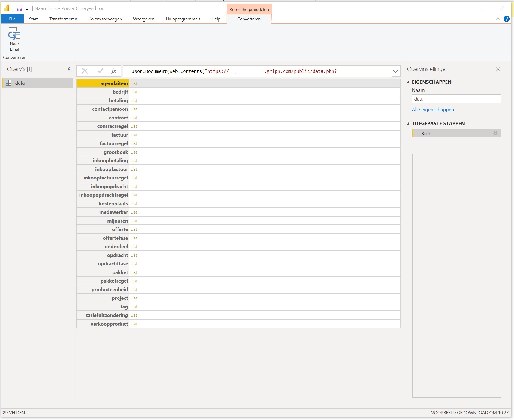Open the List link for agendaitem
Viewport: 514px width, 420px height.
134,83
